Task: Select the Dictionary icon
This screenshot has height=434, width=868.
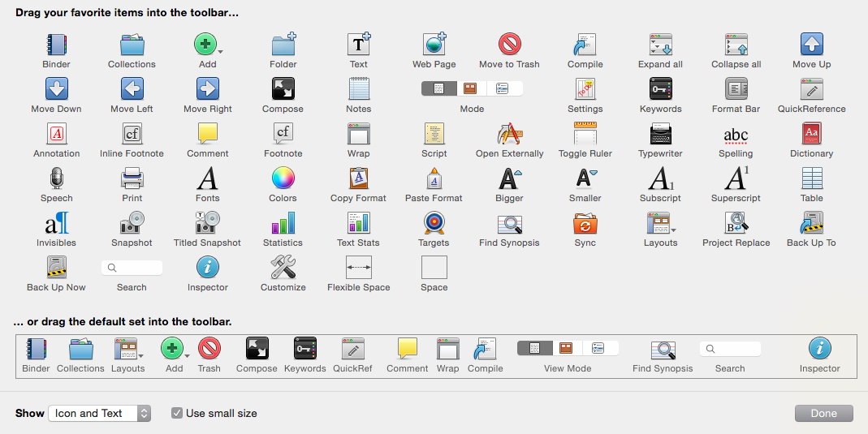Action: (x=811, y=133)
